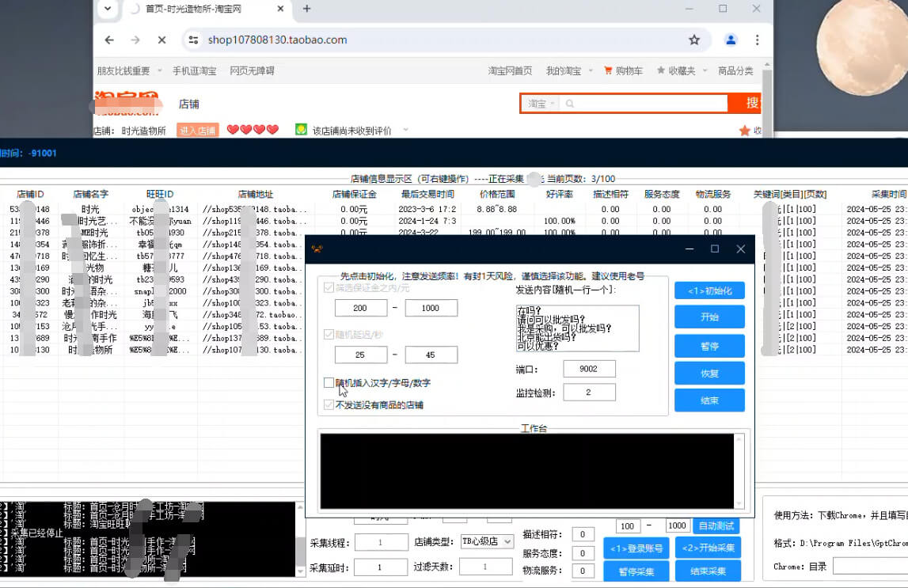Enable 随机插入汉字/字母/数字 checkbox
Screen dimensions: 908x588
click(x=329, y=382)
